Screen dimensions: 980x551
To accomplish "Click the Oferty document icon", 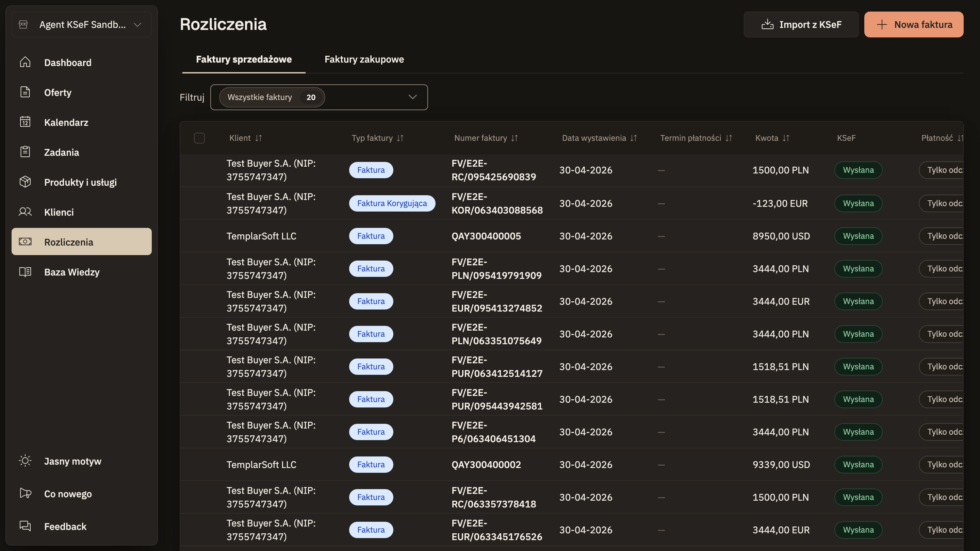I will (25, 92).
